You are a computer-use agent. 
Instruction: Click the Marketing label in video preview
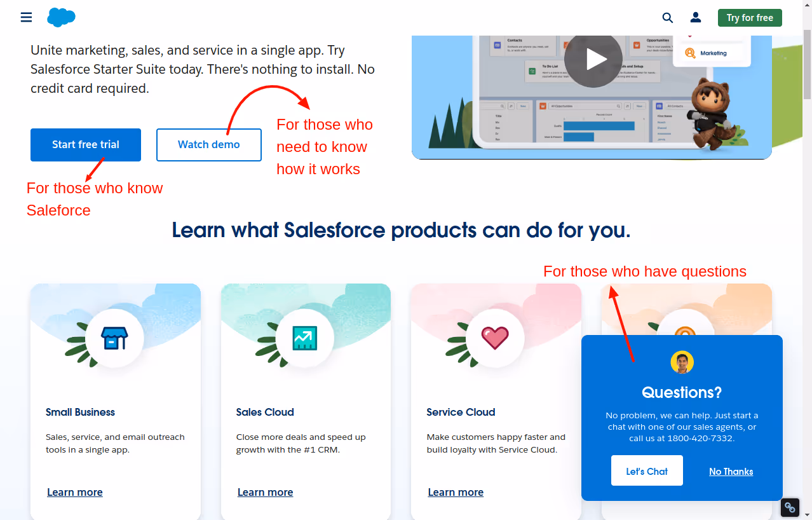(x=714, y=53)
